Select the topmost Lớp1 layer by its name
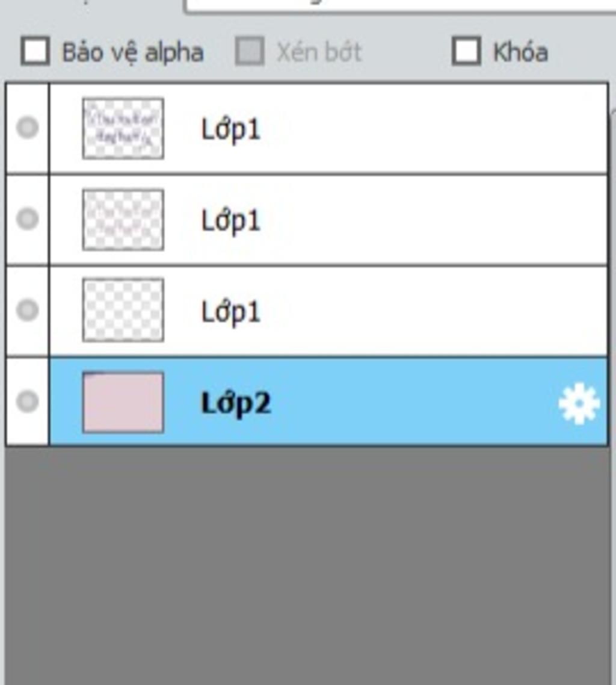Screen dimensions: 616x685 pyautogui.click(x=230, y=129)
